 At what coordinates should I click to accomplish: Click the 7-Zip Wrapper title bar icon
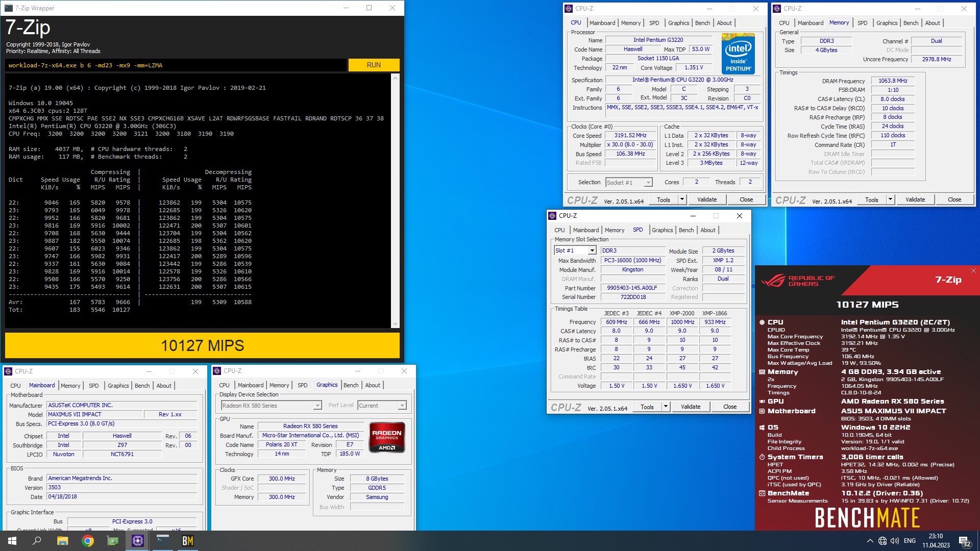click(9, 8)
